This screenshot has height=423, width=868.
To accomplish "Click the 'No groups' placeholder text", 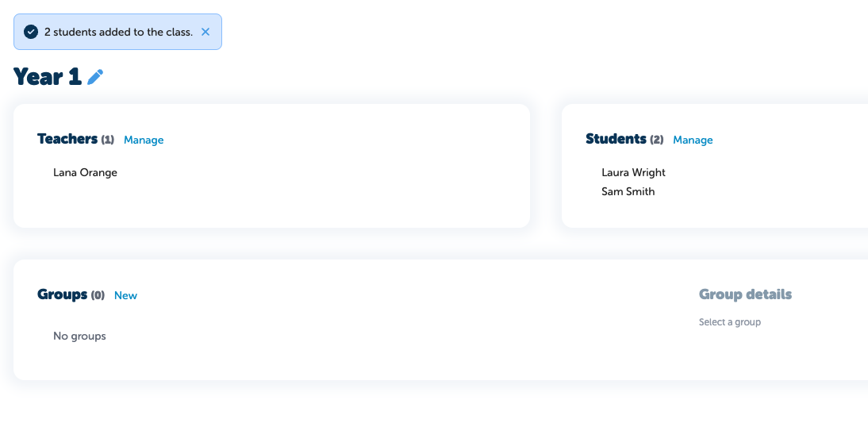I will (79, 336).
